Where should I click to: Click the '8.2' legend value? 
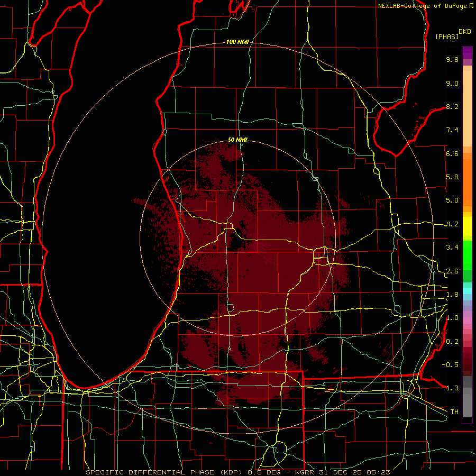pyautogui.click(x=452, y=106)
